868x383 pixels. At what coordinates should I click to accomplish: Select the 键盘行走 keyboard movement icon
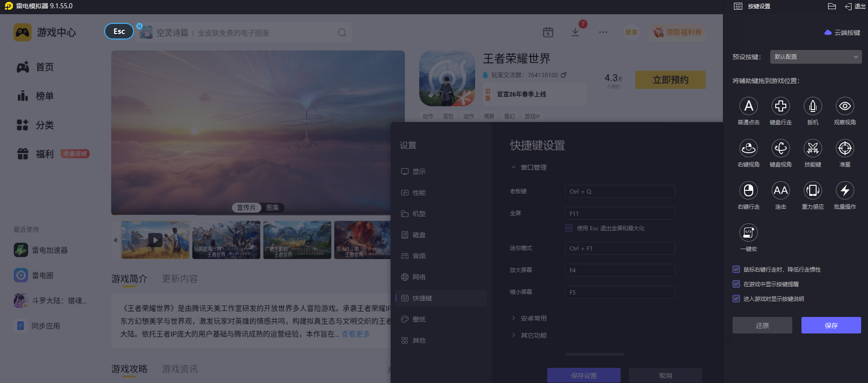point(781,106)
